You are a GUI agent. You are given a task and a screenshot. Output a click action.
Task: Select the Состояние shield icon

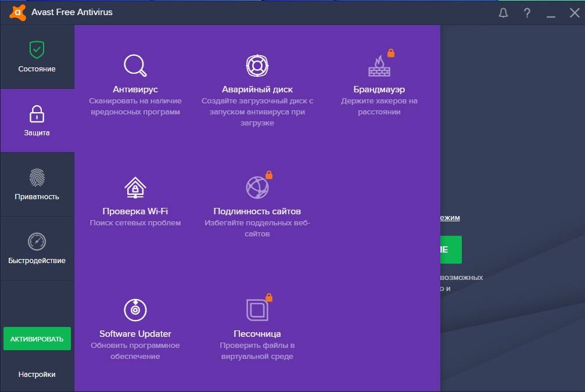coord(37,49)
